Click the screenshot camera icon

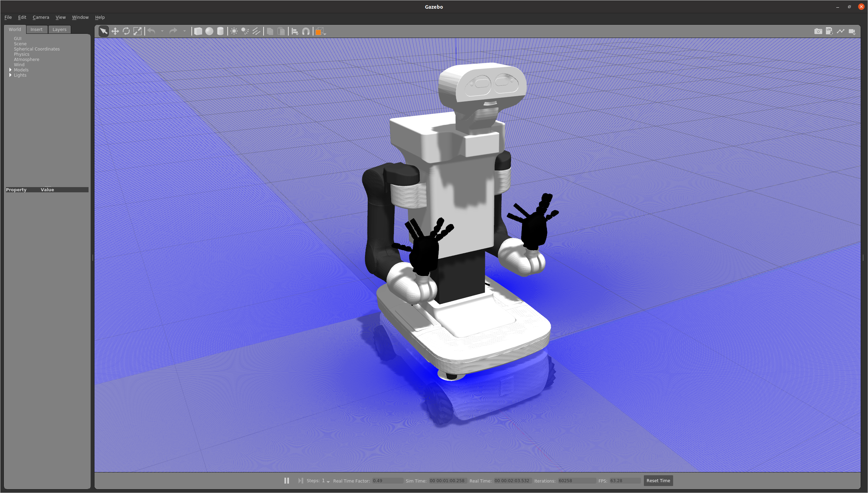pyautogui.click(x=818, y=31)
